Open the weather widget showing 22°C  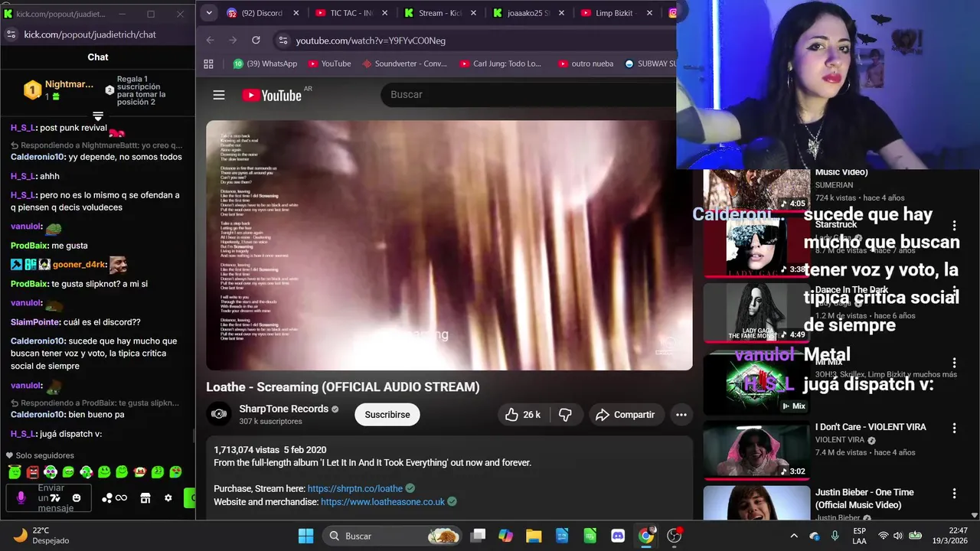pyautogui.click(x=42, y=536)
